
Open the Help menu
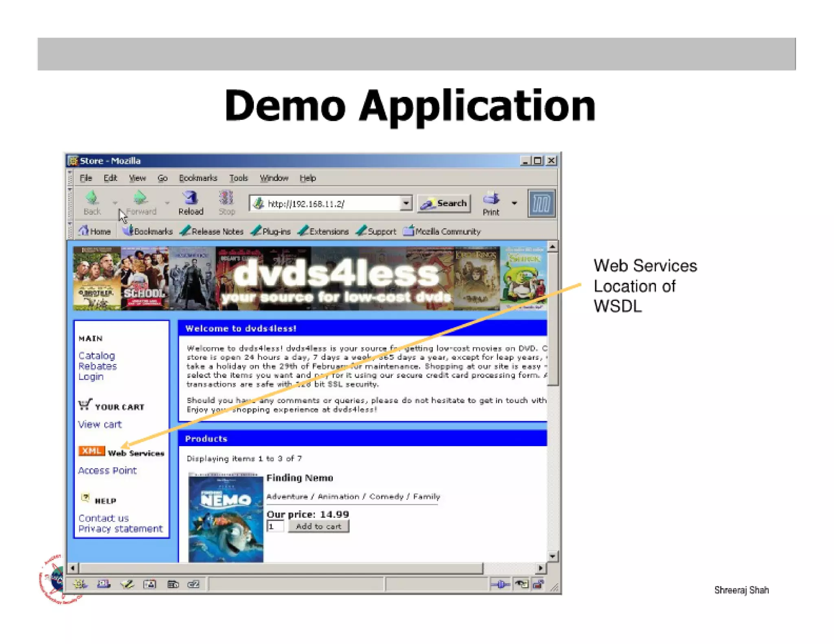pyautogui.click(x=307, y=178)
